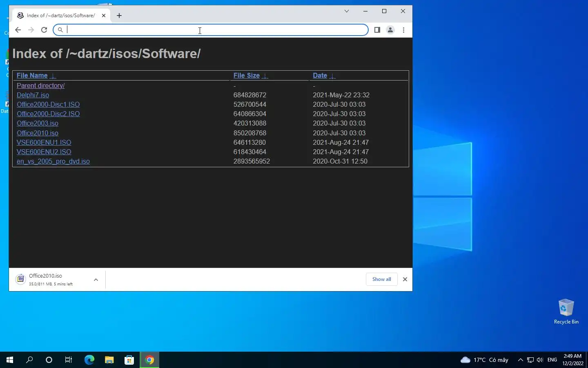Launch Microsoft Edge from taskbar
Screen dimensions: 588x368
(x=89, y=360)
